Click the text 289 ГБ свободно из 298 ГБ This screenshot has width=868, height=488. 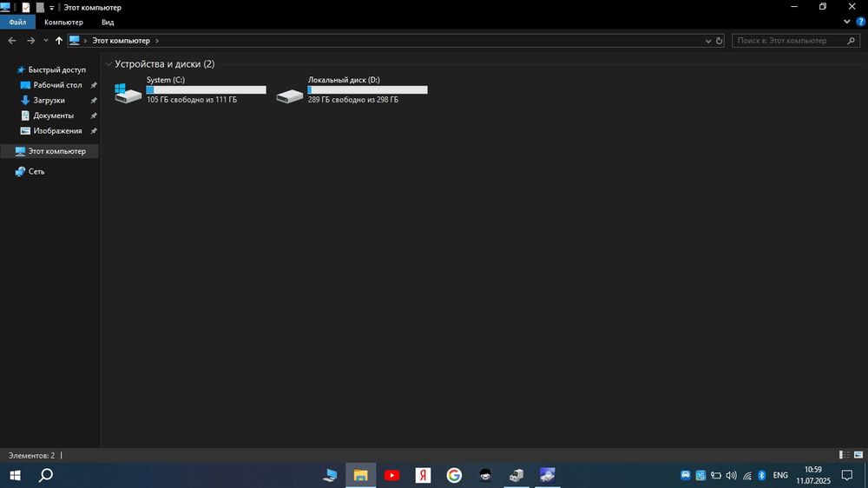click(353, 100)
